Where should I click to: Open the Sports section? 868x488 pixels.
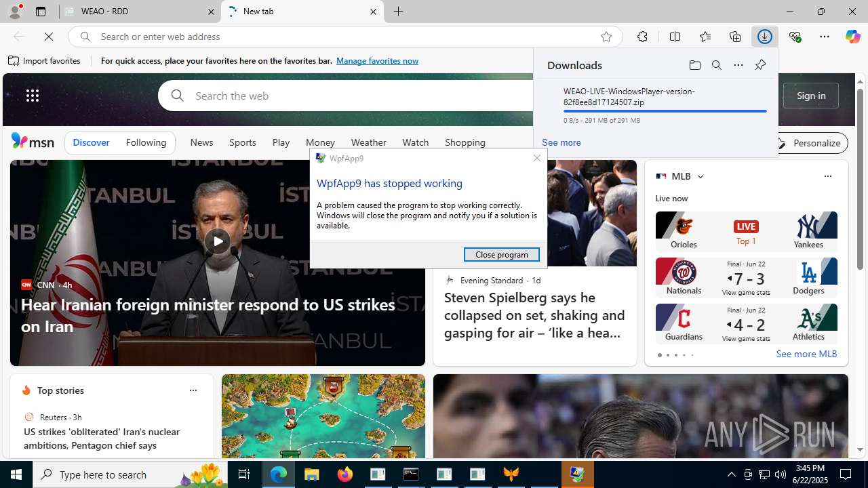pyautogui.click(x=242, y=142)
